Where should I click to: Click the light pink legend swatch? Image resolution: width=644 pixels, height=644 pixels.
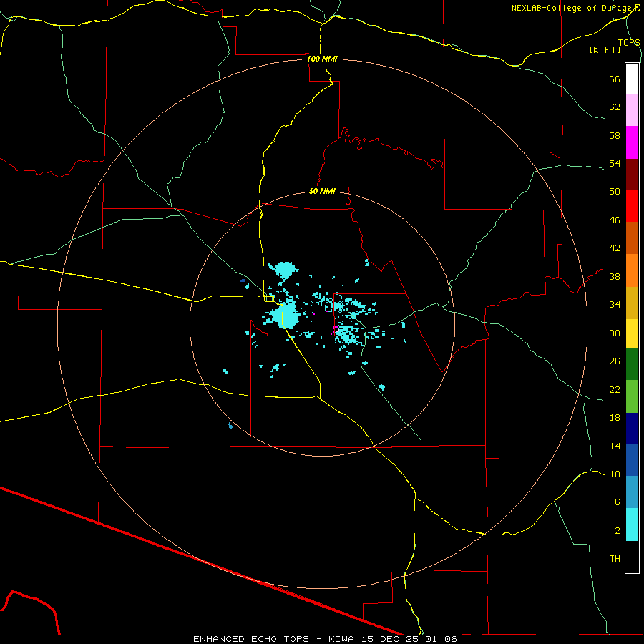632,110
